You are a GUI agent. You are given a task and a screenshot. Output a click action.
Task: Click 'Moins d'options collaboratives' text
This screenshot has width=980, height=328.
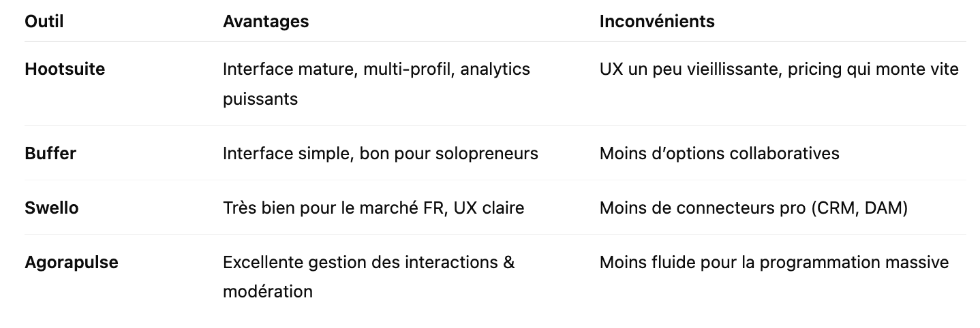click(x=719, y=153)
